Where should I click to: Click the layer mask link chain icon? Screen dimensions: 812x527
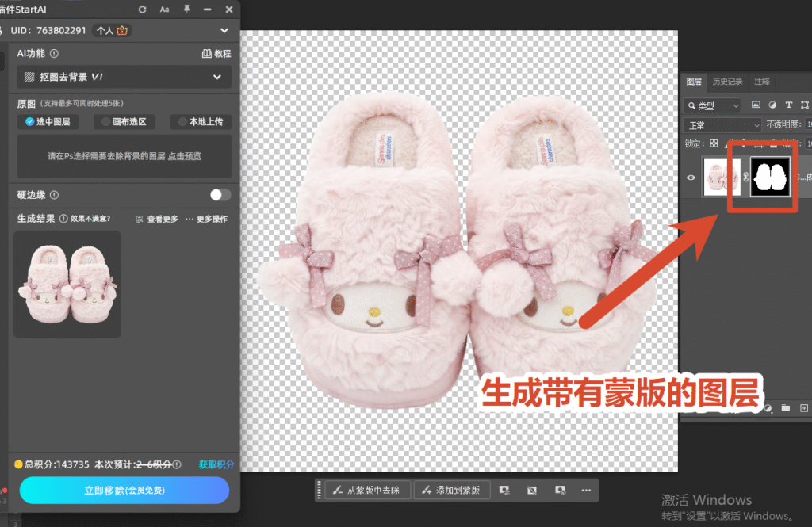745,178
